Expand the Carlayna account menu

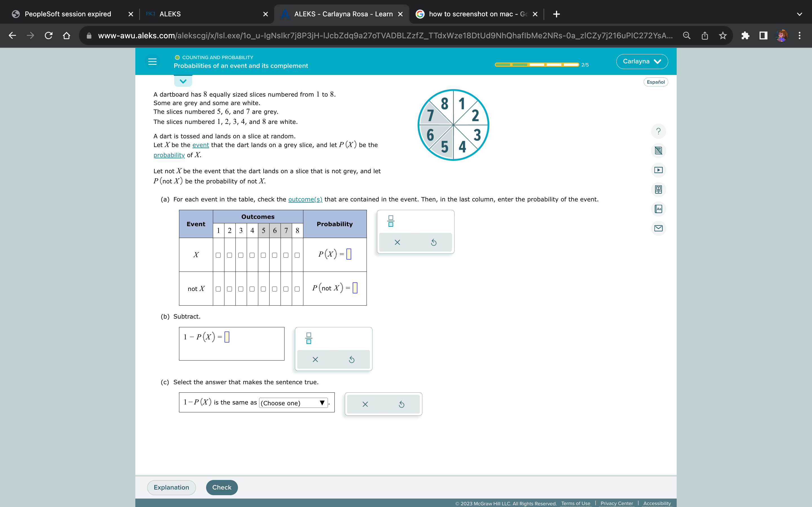tap(641, 61)
